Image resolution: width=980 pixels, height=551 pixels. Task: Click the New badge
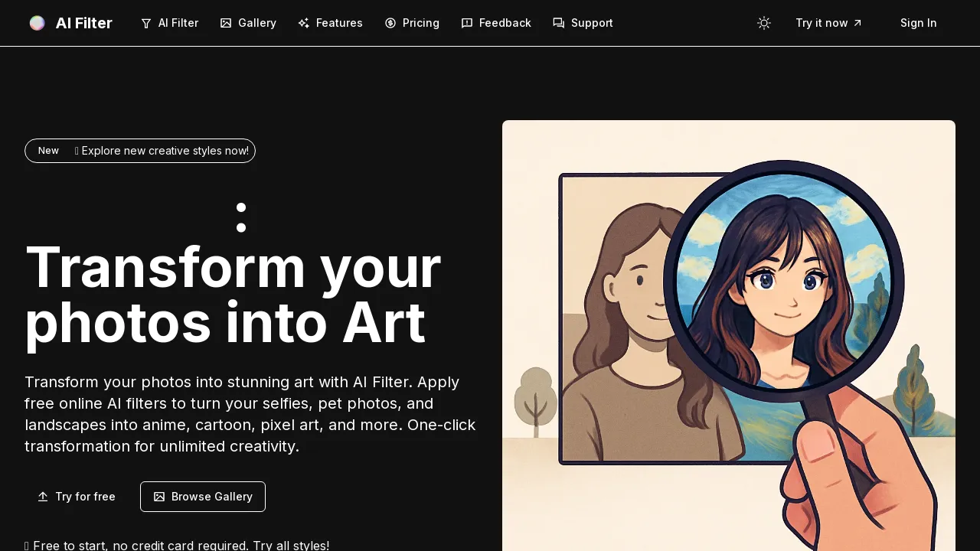point(48,151)
